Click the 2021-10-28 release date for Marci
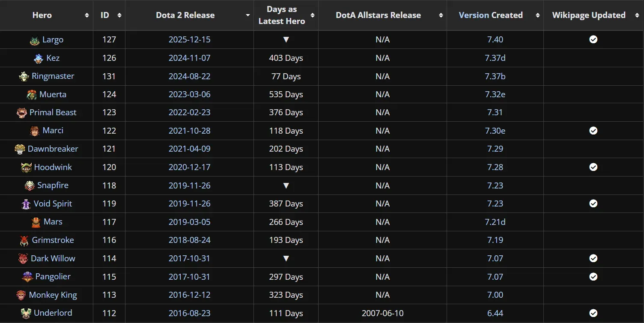The height and width of the screenshot is (323, 644). tap(189, 131)
